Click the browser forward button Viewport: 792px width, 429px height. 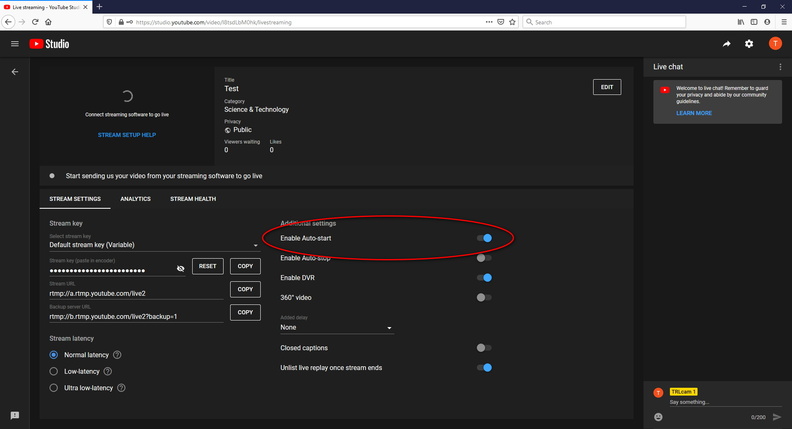pos(22,22)
